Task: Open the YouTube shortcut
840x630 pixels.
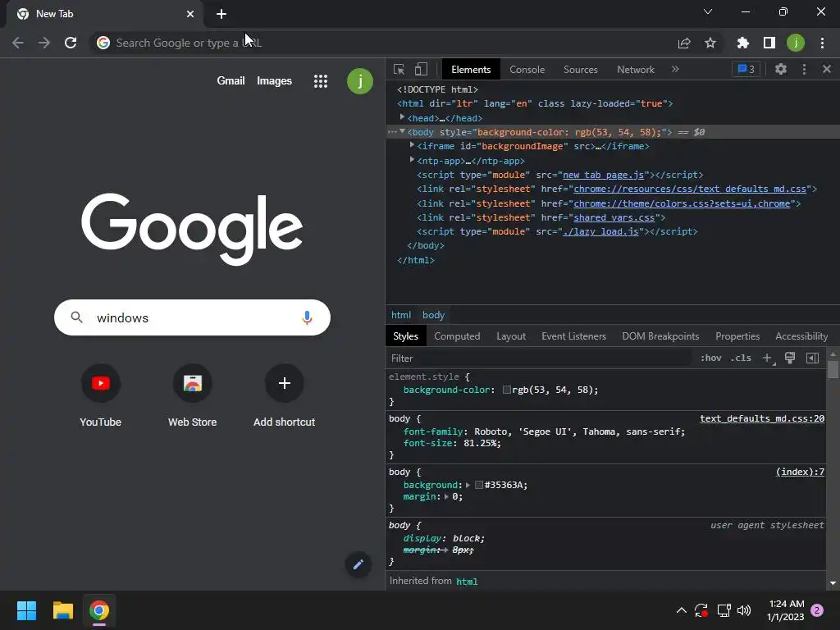Action: point(101,396)
